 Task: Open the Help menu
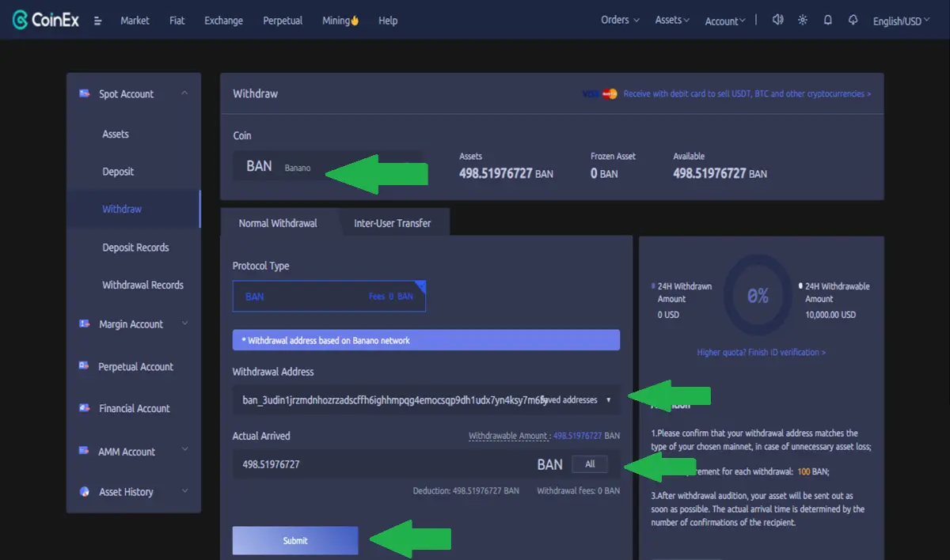point(388,21)
